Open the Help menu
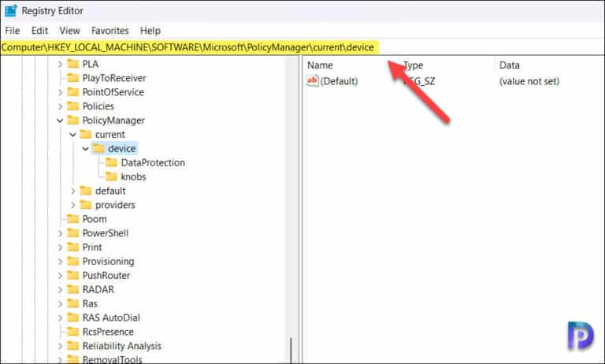Image resolution: width=605 pixels, height=364 pixels. tap(150, 31)
